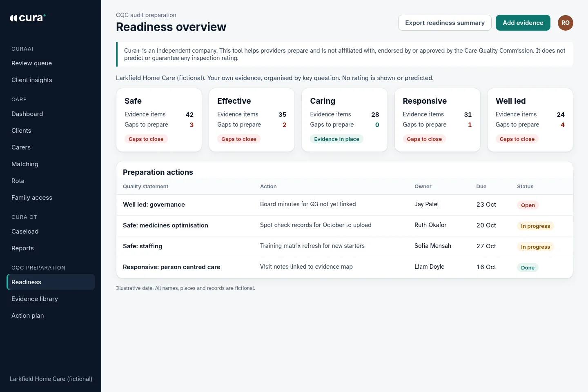Open Reports in the sidebar
Image resolution: width=588 pixels, height=392 pixels.
click(51, 248)
